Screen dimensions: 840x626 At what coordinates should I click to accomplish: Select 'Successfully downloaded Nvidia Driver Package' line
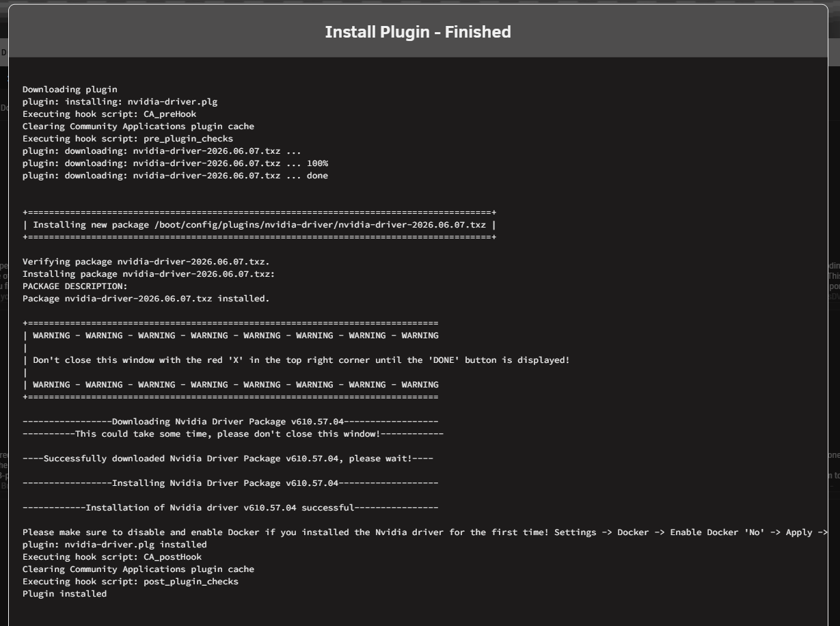point(228,459)
